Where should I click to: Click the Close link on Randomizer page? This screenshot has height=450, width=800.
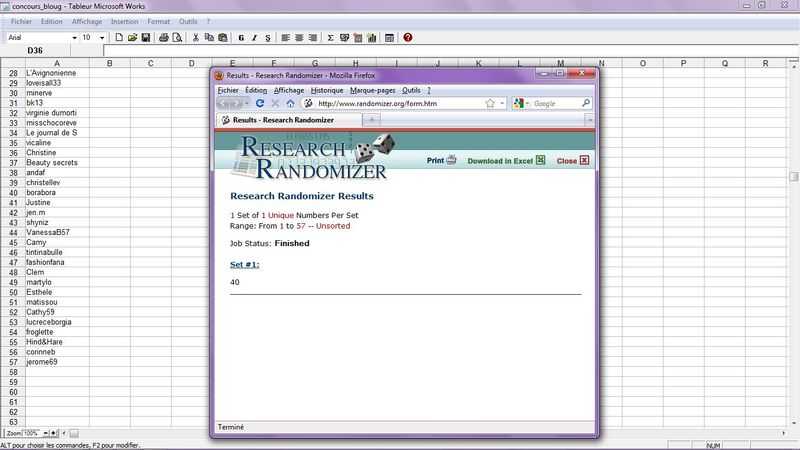(572, 161)
